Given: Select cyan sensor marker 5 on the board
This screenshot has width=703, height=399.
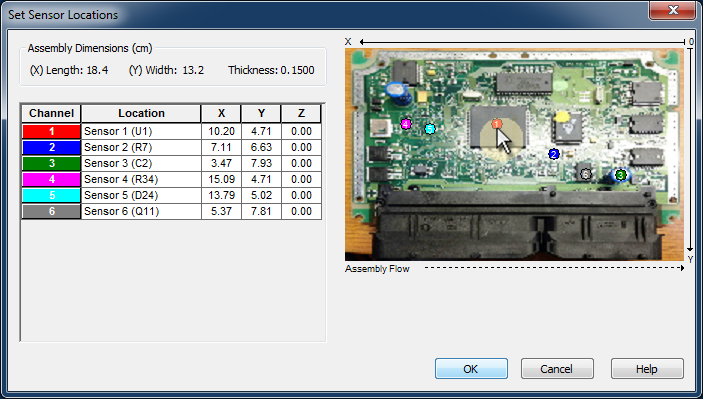Looking at the screenshot, I should point(430,129).
